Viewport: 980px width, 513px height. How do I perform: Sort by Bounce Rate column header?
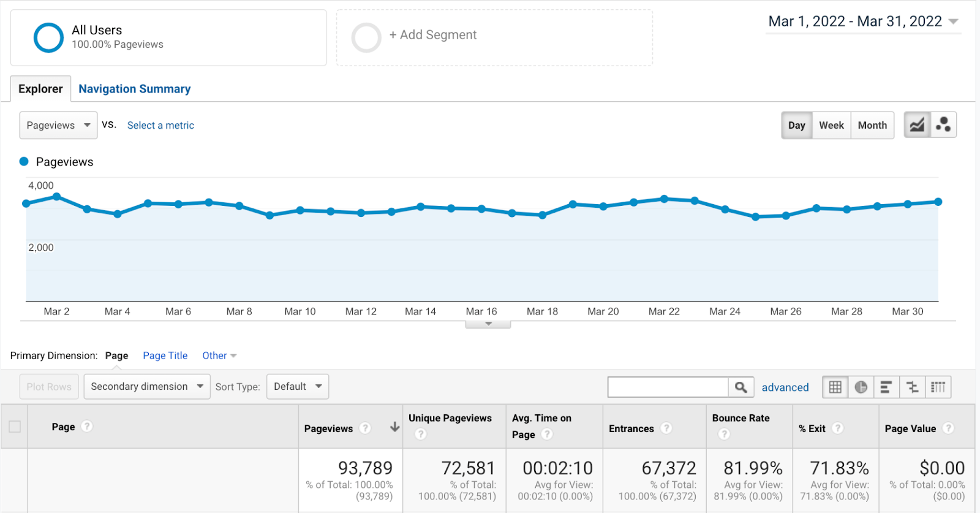pyautogui.click(x=741, y=418)
